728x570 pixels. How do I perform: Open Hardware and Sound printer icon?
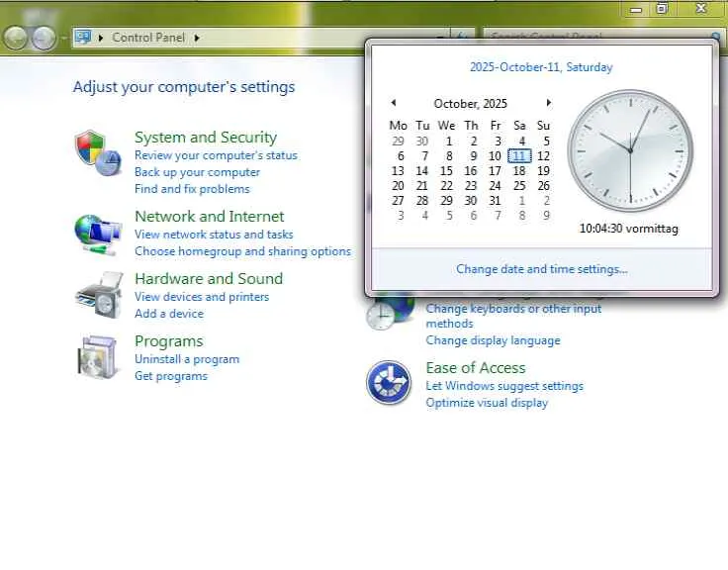99,295
